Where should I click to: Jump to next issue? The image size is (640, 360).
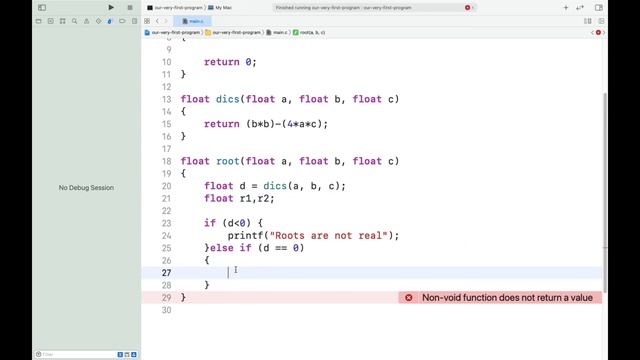point(604,32)
